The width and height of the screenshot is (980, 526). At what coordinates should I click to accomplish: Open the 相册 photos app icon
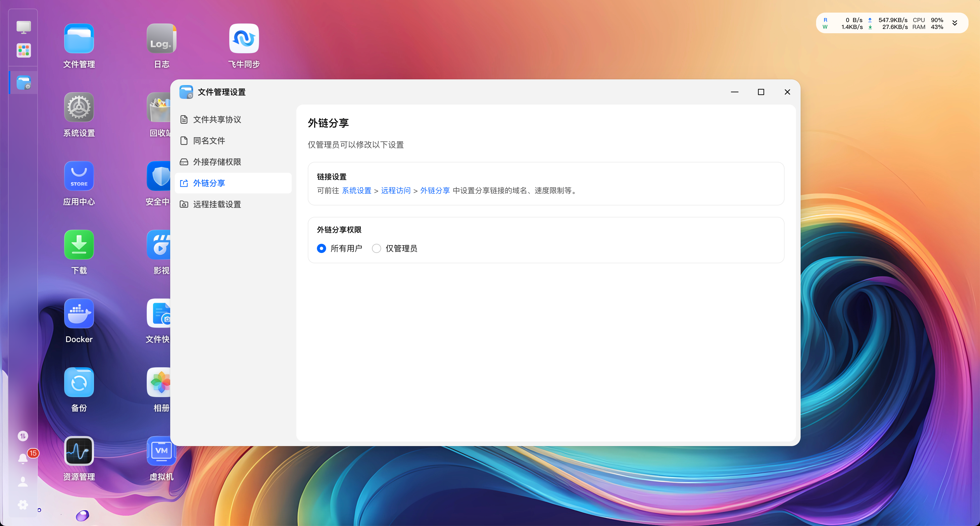pyautogui.click(x=159, y=383)
